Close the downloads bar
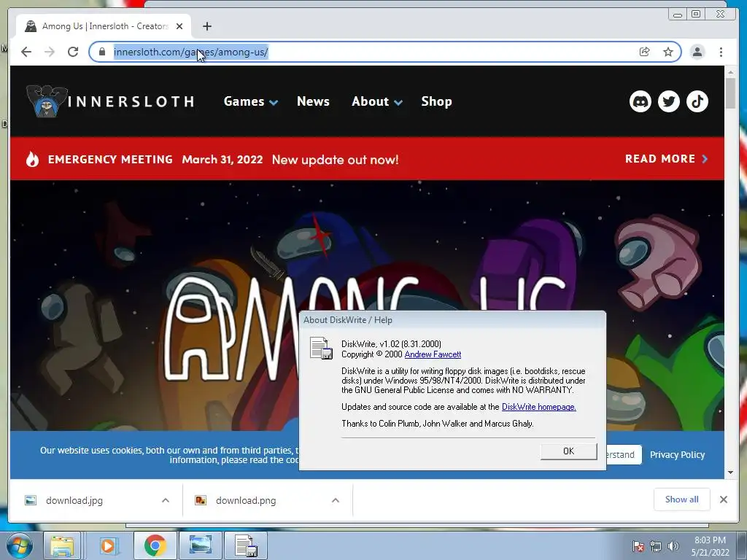The height and width of the screenshot is (560, 747). 724,499
